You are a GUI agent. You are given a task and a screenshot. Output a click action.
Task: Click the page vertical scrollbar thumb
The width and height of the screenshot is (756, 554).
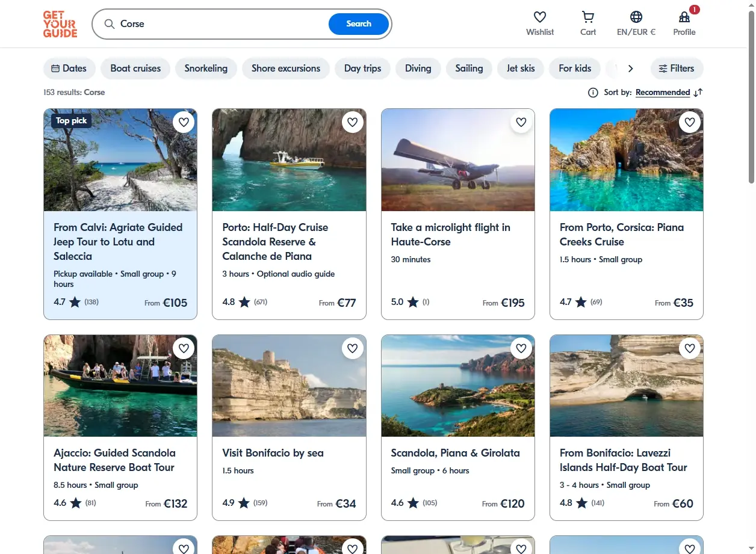pyautogui.click(x=751, y=96)
